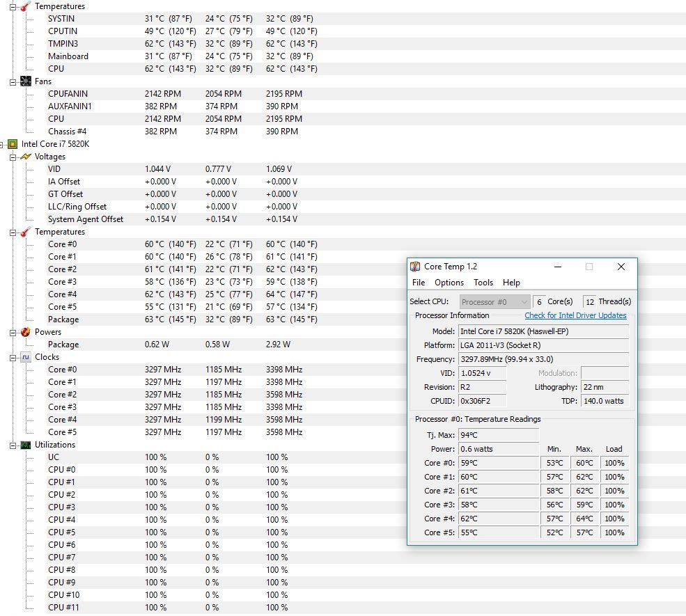Click the TDP field 140.0 watts

(x=605, y=401)
